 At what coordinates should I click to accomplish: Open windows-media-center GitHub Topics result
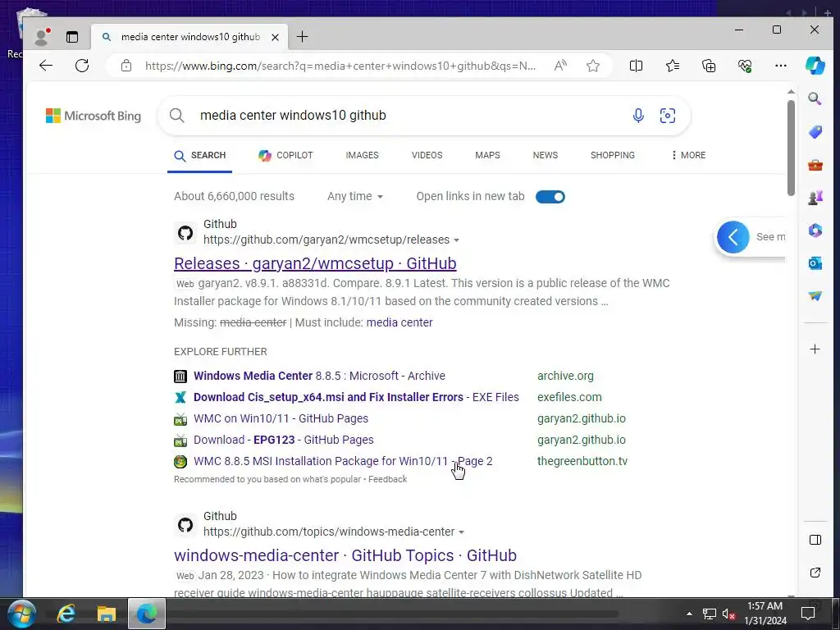point(345,555)
